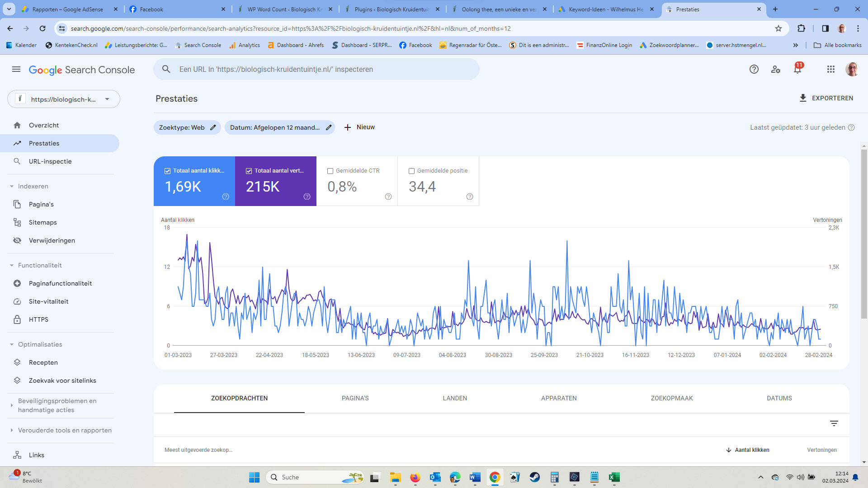Open Paginafunctionaliteit report
The width and height of the screenshot is (868, 488).
pyautogui.click(x=60, y=283)
